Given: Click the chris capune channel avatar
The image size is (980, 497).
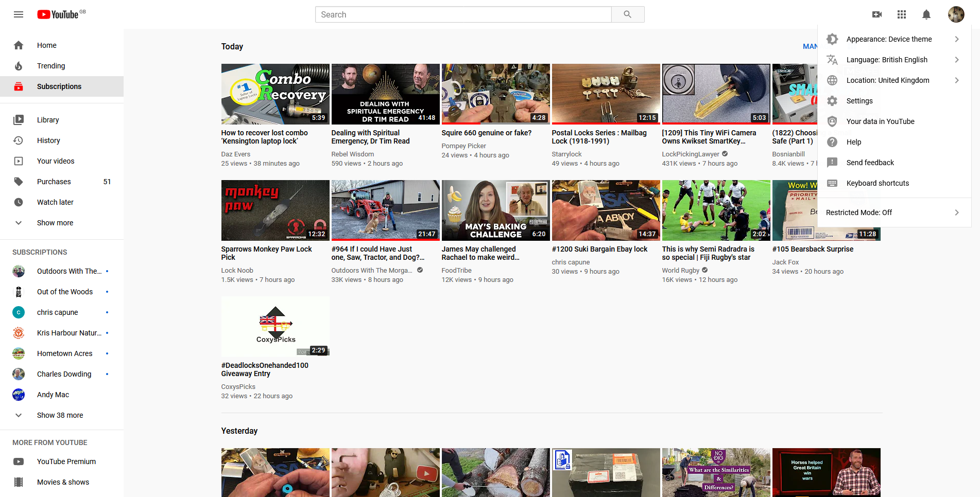Looking at the screenshot, I should coord(19,312).
